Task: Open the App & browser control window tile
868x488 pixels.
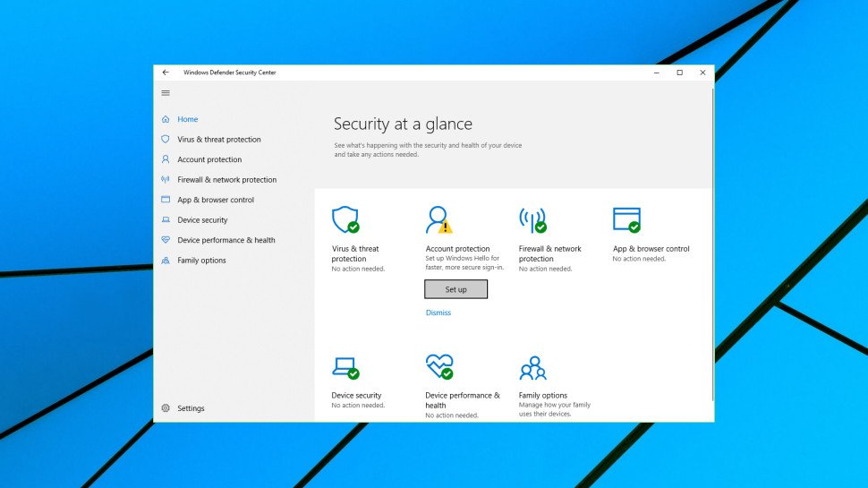Action: coord(626,219)
